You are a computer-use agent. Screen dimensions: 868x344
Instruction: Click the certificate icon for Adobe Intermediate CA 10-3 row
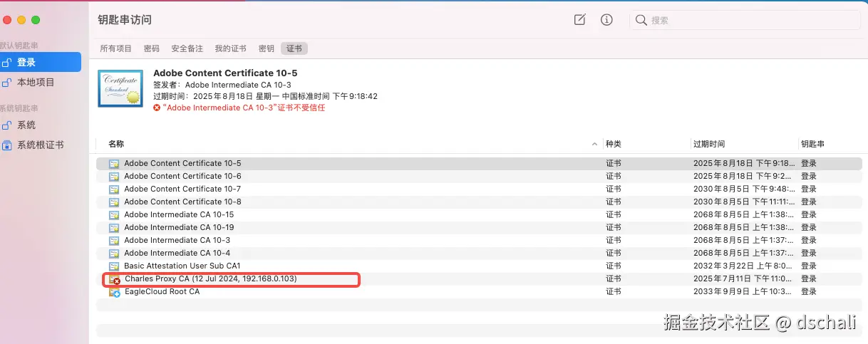click(114, 241)
